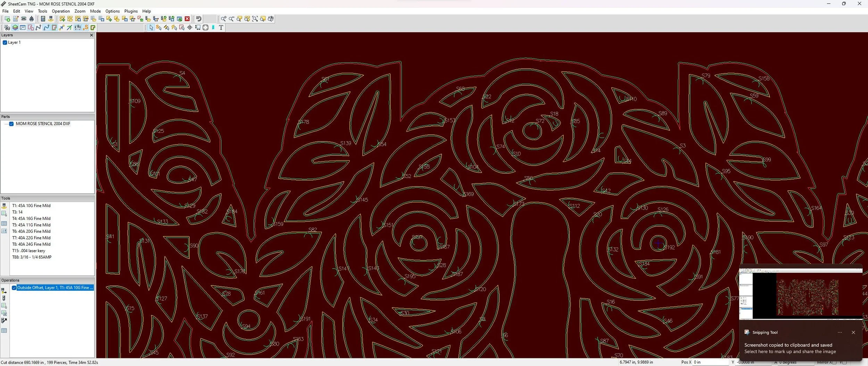Click the Y position input field
868x366 pixels.
point(753,362)
